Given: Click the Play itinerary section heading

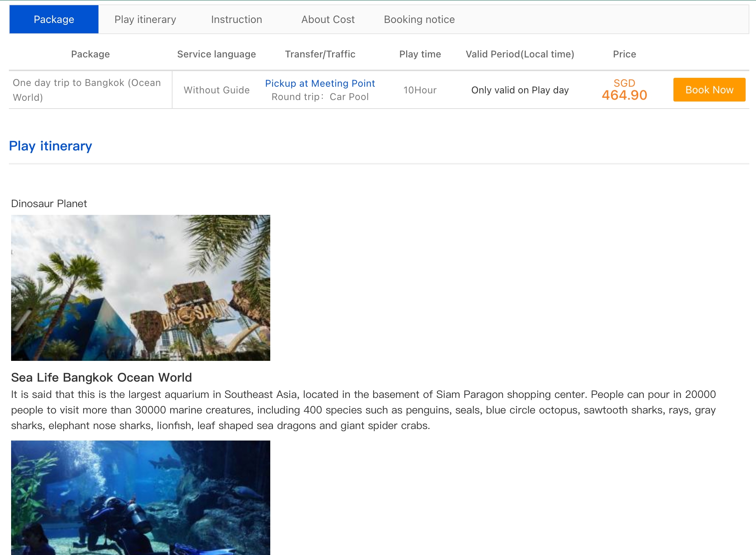Looking at the screenshot, I should tap(50, 146).
